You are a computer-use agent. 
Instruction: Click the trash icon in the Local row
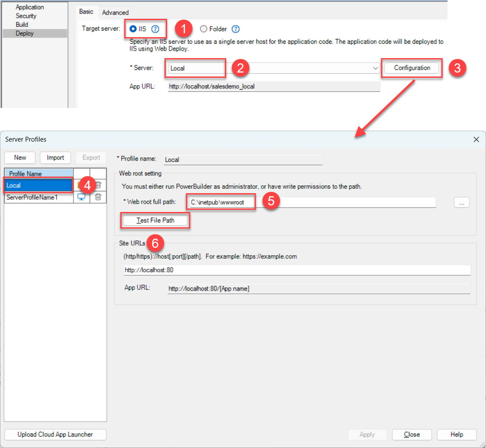point(99,185)
